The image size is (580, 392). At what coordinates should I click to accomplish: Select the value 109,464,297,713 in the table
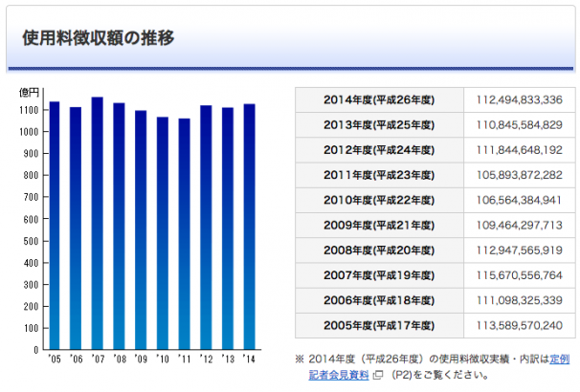pyautogui.click(x=518, y=225)
